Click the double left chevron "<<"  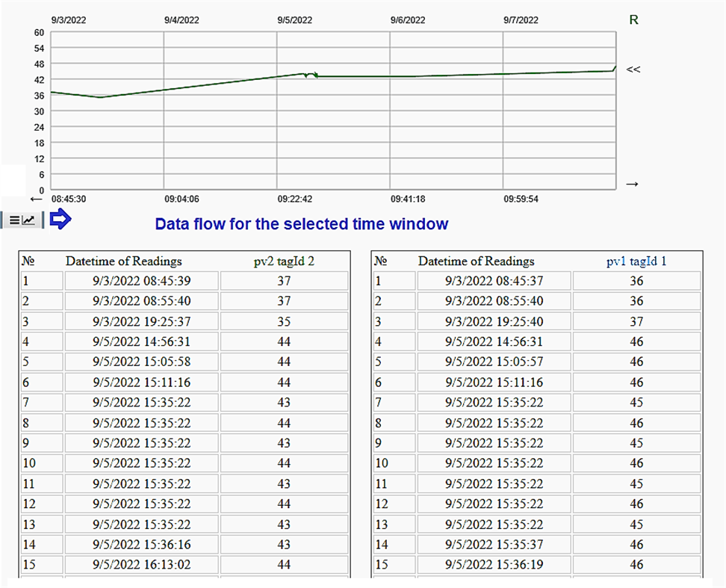click(633, 69)
